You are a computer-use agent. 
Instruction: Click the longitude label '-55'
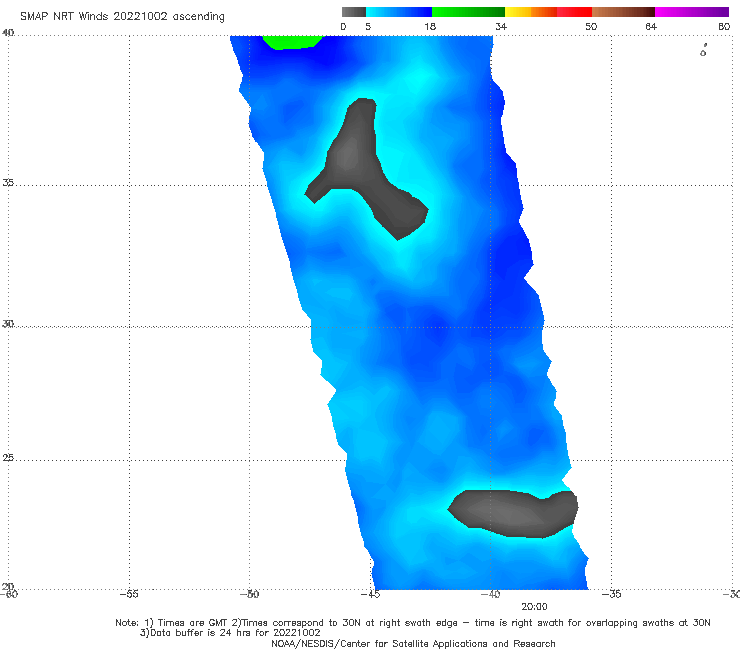(129, 594)
